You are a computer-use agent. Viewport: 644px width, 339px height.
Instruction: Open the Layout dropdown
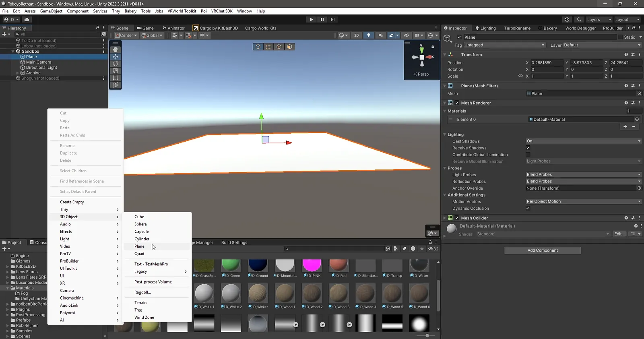pyautogui.click(x=627, y=19)
